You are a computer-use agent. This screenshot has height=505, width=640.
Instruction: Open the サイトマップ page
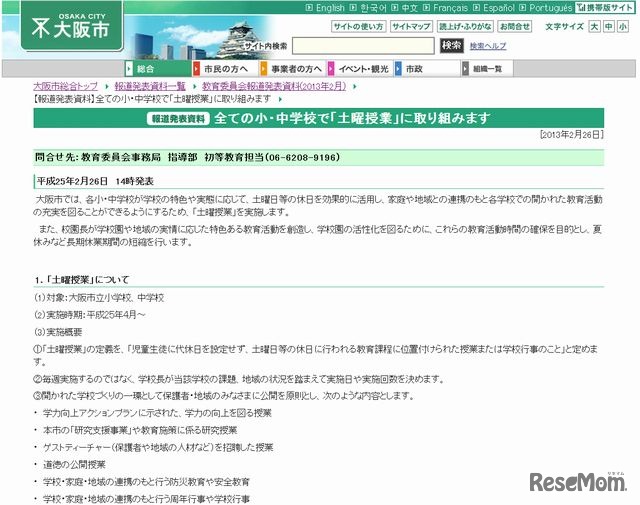click(411, 27)
